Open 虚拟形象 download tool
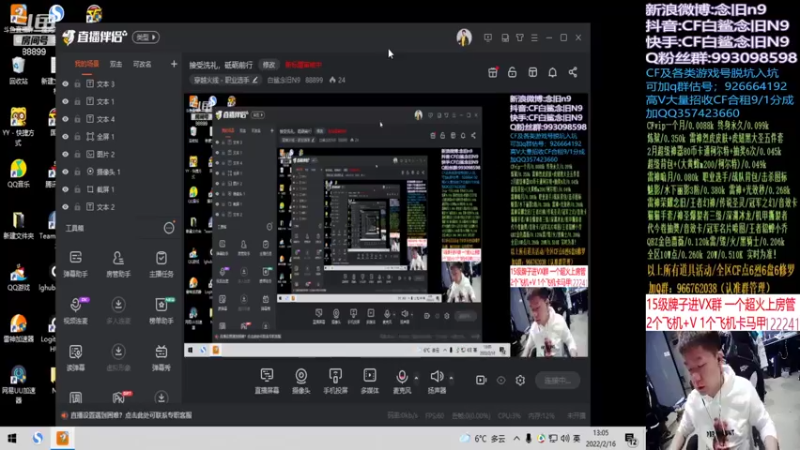Image resolution: width=800 pixels, height=450 pixels. tap(118, 358)
